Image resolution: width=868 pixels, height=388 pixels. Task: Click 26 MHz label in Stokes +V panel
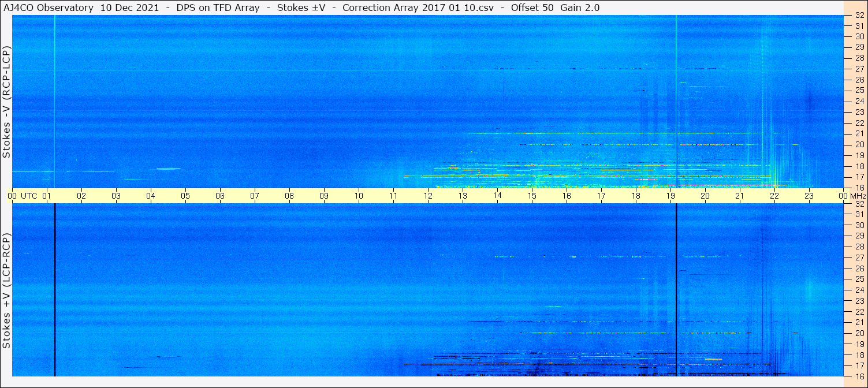point(859,268)
